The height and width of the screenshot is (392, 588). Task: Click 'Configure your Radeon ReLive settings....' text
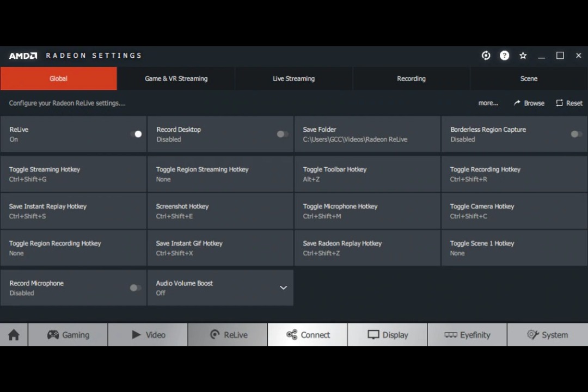[x=67, y=103]
